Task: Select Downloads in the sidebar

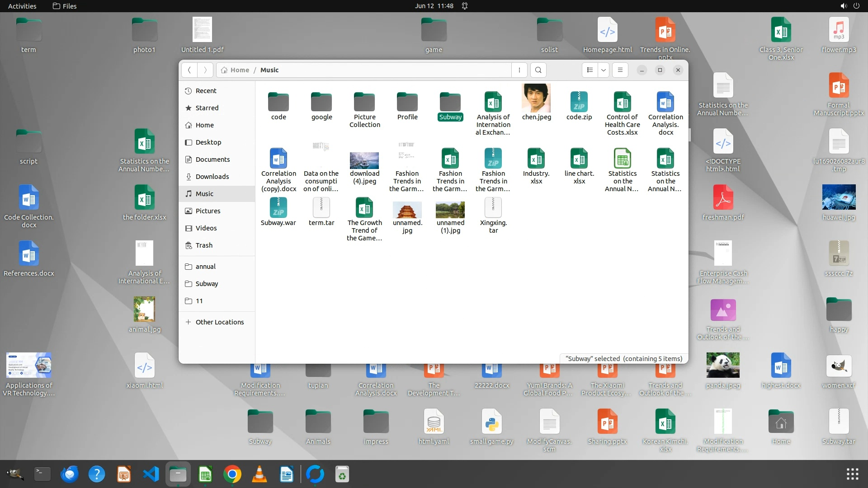Action: 212,177
